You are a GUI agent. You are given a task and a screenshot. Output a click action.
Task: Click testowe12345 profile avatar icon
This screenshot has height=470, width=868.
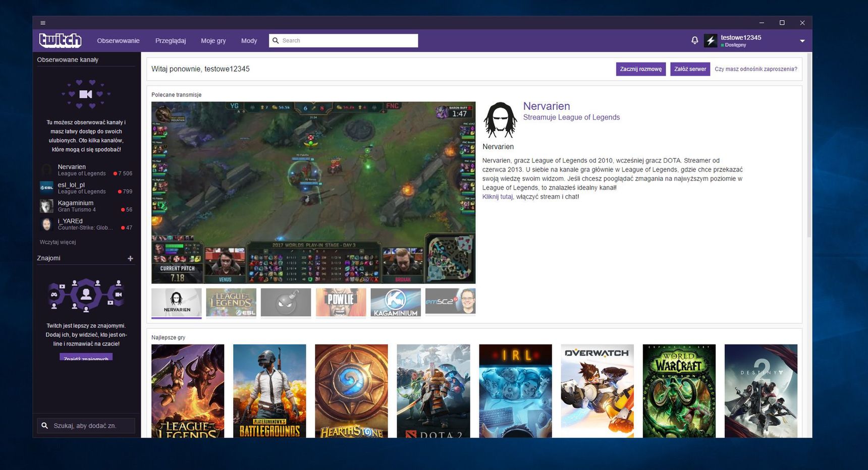(x=711, y=41)
